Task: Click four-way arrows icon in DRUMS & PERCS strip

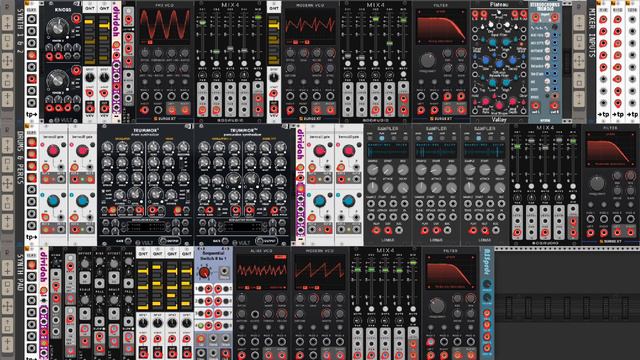Action: click(x=7, y=183)
